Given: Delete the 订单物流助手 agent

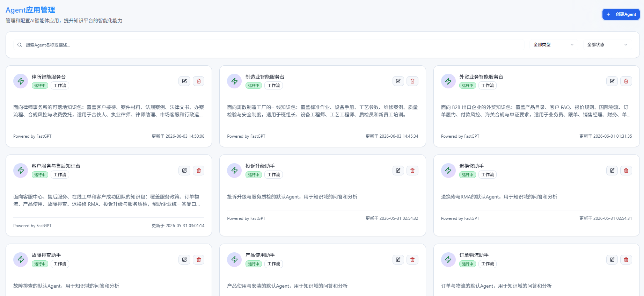Looking at the screenshot, I should pos(626,260).
